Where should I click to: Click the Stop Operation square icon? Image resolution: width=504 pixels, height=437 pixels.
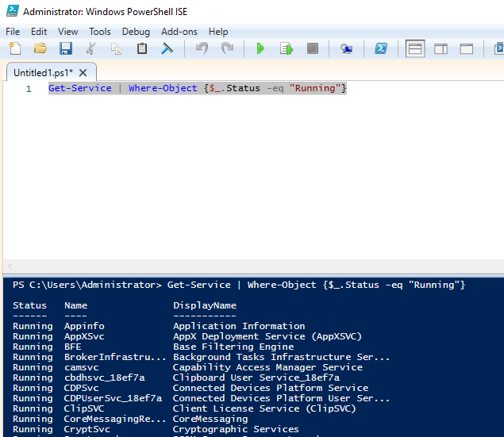(x=312, y=49)
